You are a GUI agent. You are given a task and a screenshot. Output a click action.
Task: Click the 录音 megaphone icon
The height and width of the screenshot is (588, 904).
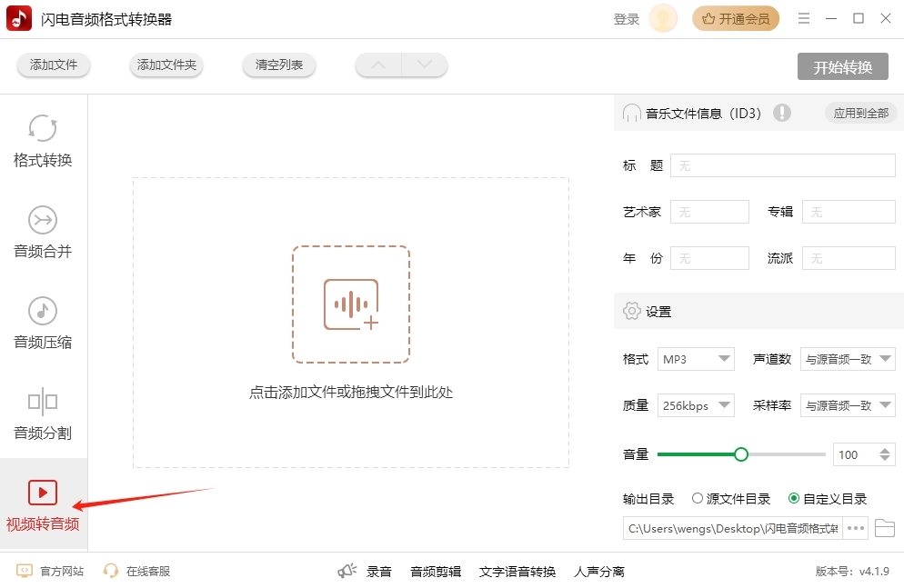coord(347,571)
